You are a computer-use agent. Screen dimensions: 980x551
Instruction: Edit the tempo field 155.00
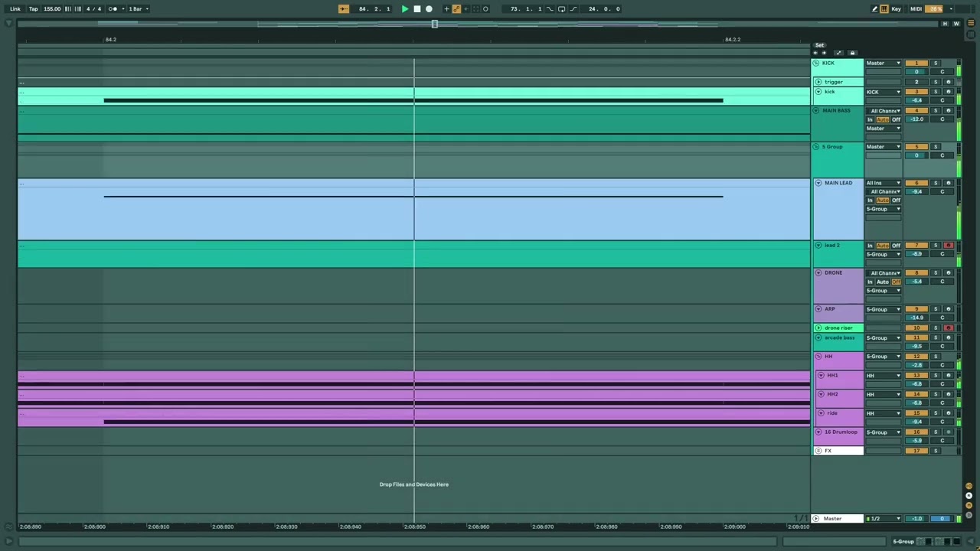[52, 9]
